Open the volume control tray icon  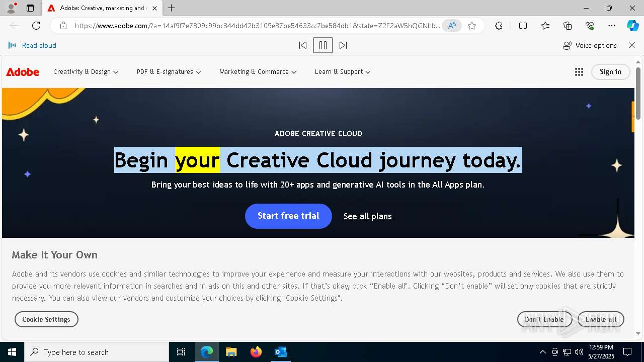pyautogui.click(x=579, y=352)
